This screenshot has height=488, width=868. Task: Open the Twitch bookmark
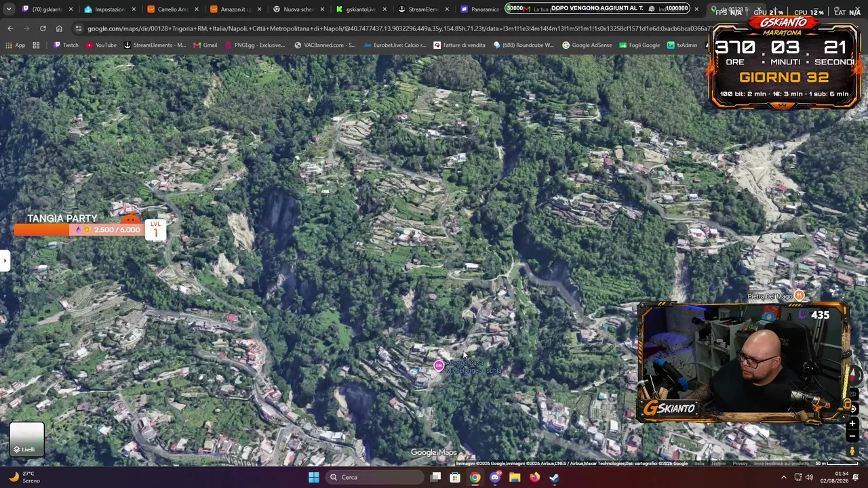coord(66,45)
